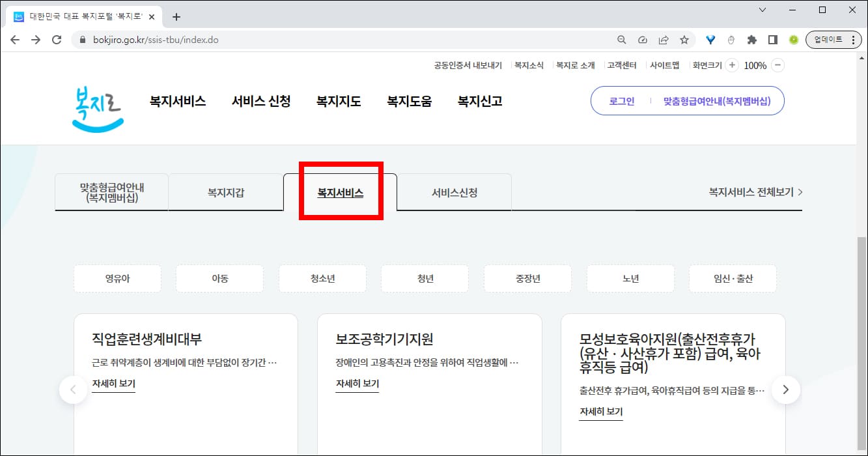Click the next arrow on the service carousel
Screen dimensions: 868x456
786,390
